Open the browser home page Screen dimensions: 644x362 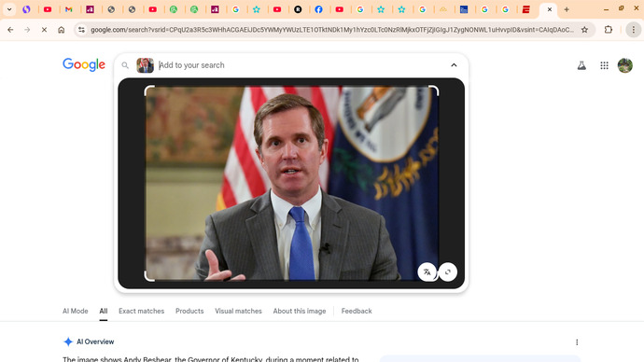tap(62, 30)
